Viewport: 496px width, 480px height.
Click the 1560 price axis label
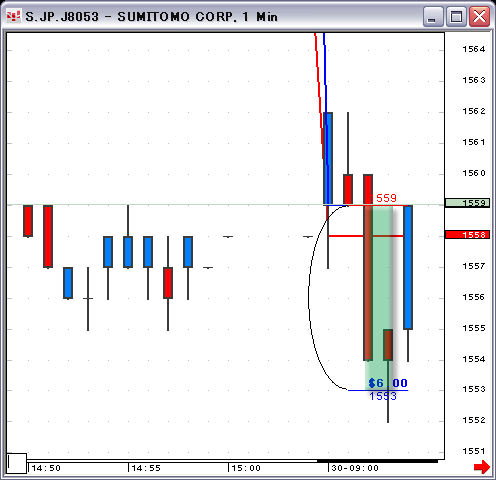474,173
